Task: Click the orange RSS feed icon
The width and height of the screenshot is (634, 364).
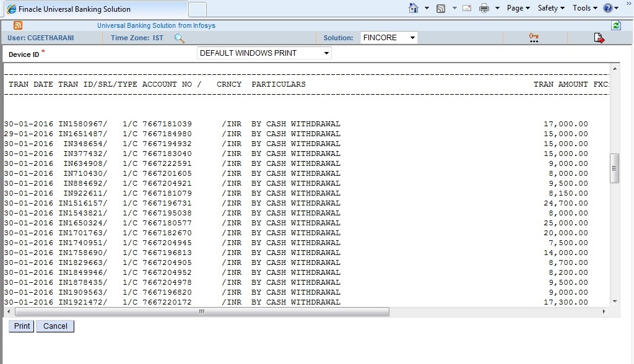Action: tap(17, 24)
